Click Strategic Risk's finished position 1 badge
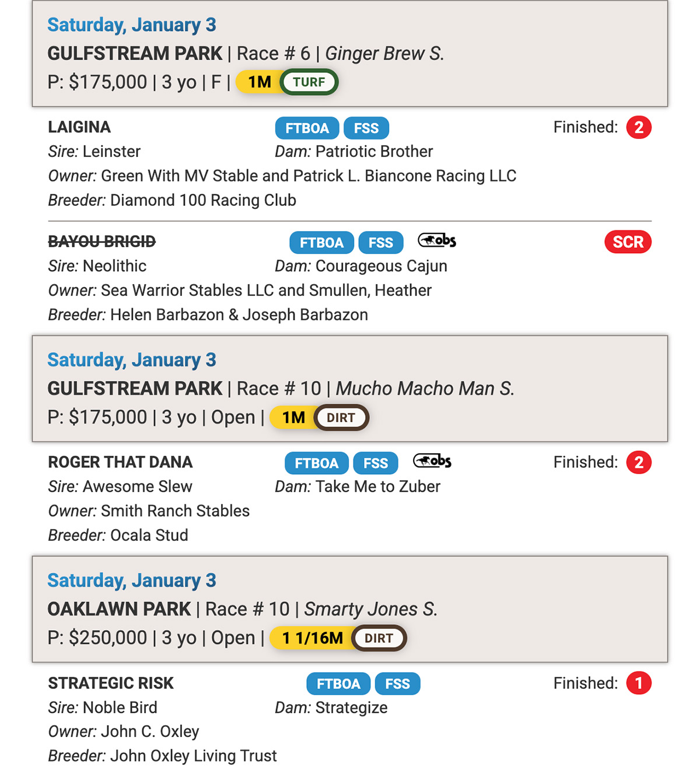This screenshot has height=773, width=700. point(639,683)
